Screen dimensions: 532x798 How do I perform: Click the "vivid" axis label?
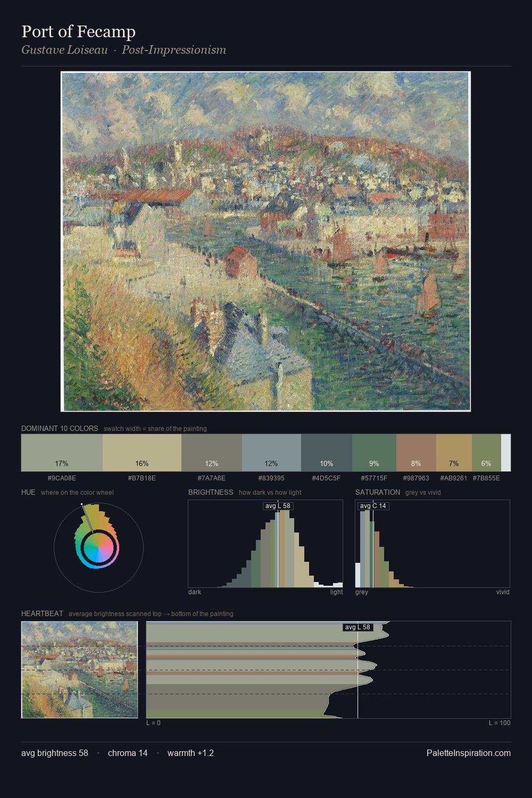[x=503, y=592]
